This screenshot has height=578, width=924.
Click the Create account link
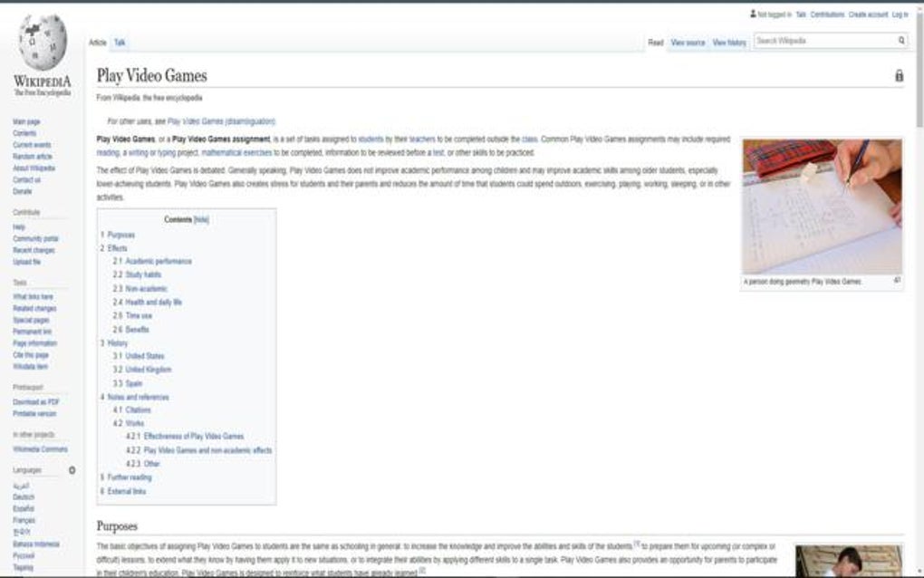tap(868, 14)
